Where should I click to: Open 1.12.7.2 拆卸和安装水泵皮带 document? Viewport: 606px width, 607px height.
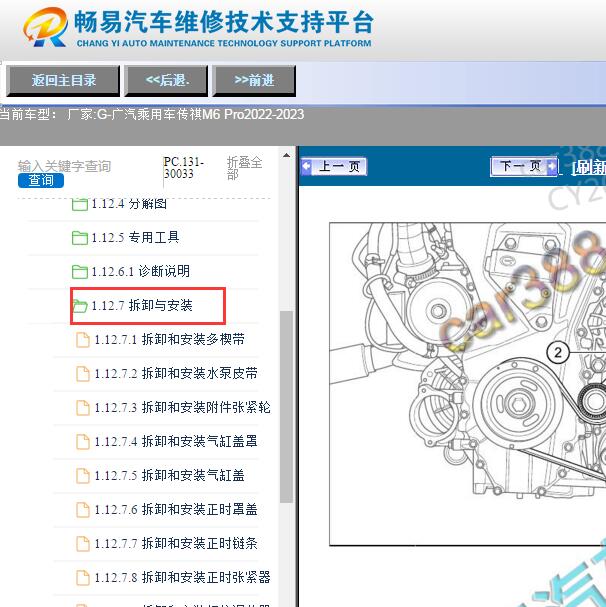coord(176,374)
